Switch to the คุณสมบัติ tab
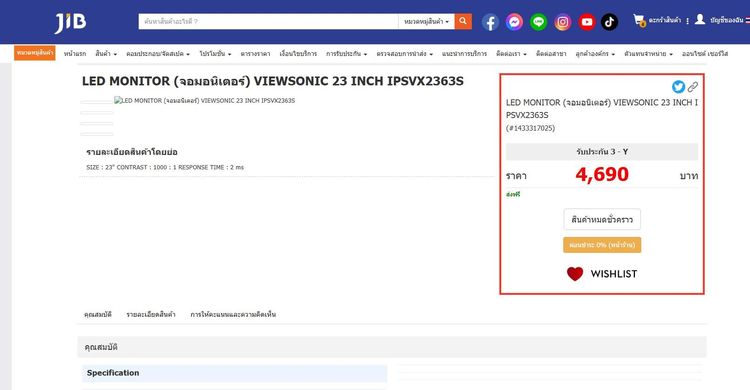The height and width of the screenshot is (390, 750). [98, 314]
